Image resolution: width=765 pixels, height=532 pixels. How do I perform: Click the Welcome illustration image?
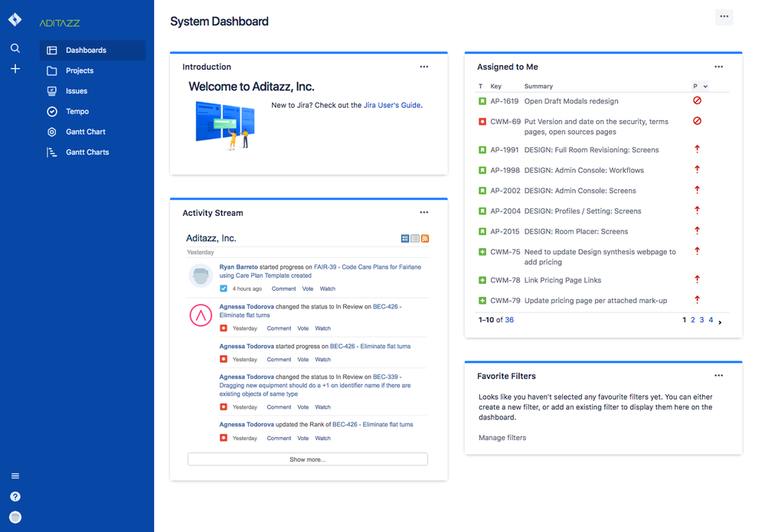[225, 126]
